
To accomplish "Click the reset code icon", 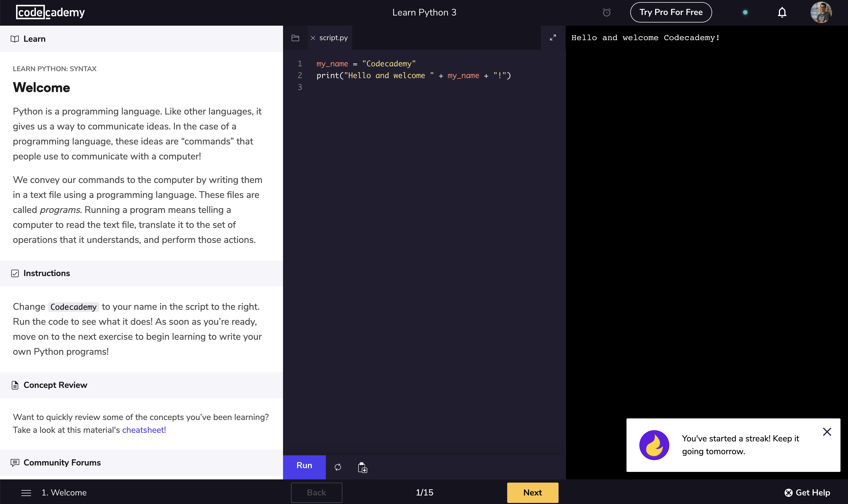I will coord(338,466).
